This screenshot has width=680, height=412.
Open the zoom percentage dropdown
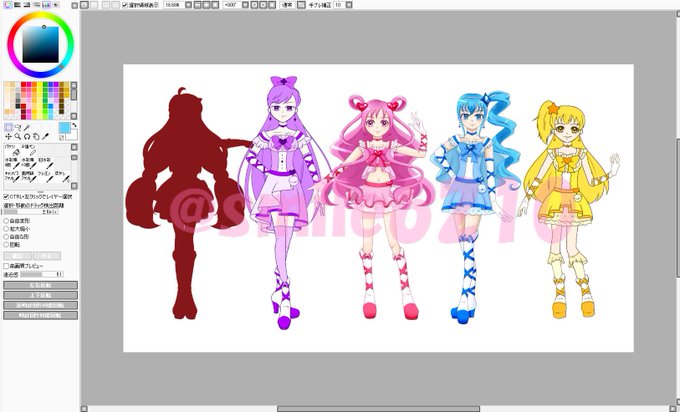(188, 5)
